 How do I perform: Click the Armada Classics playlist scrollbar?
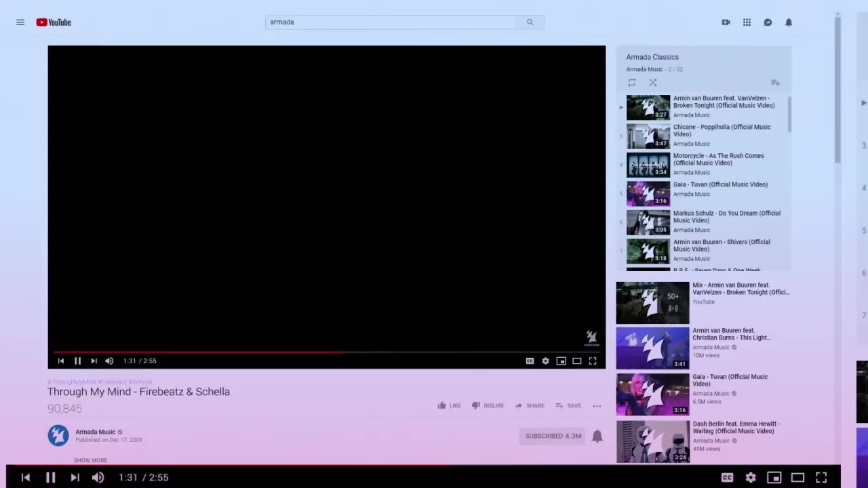tap(789, 114)
